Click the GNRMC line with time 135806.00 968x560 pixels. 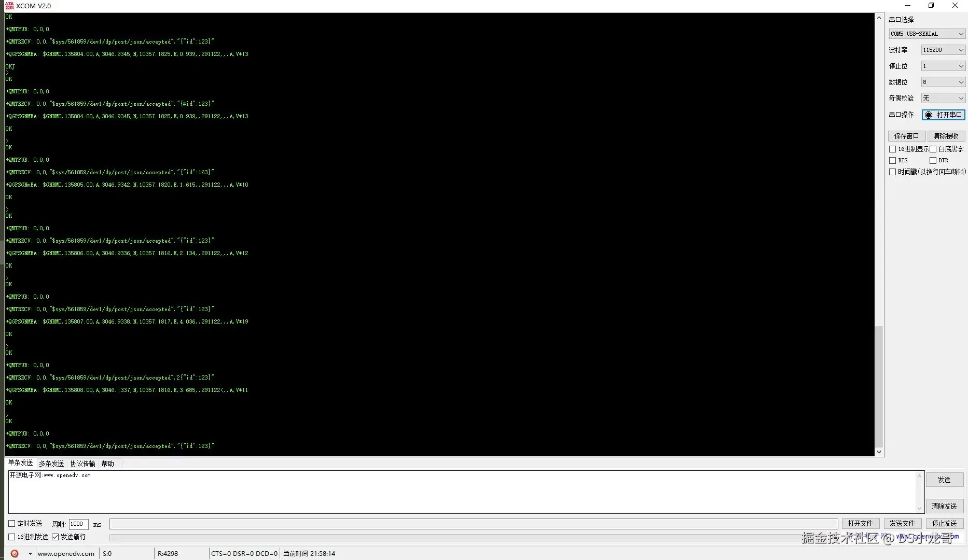[127, 253]
